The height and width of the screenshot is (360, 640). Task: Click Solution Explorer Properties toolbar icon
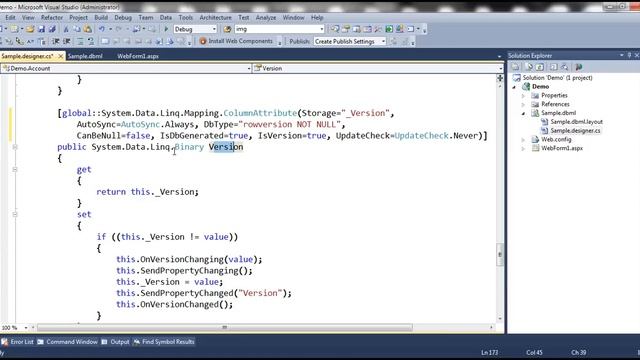click(x=516, y=67)
